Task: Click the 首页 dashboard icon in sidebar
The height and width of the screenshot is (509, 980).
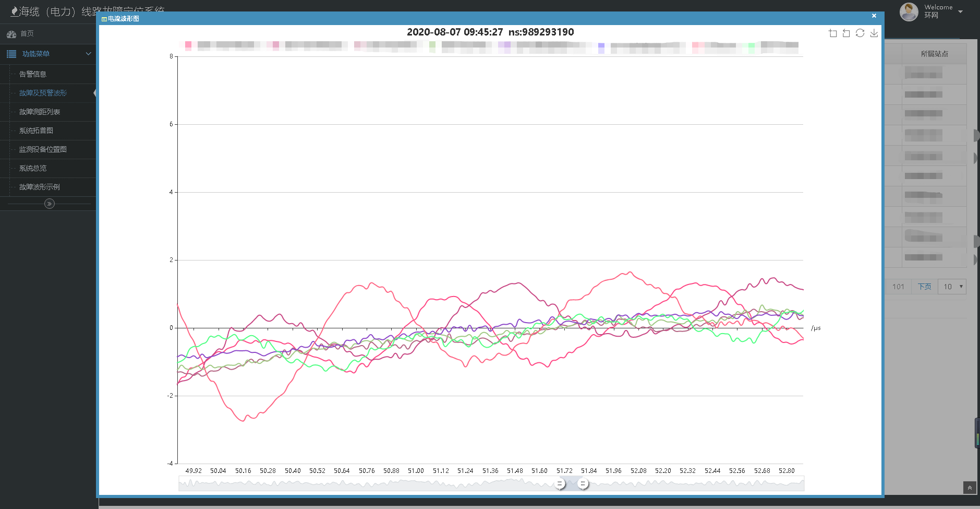Action: [11, 34]
